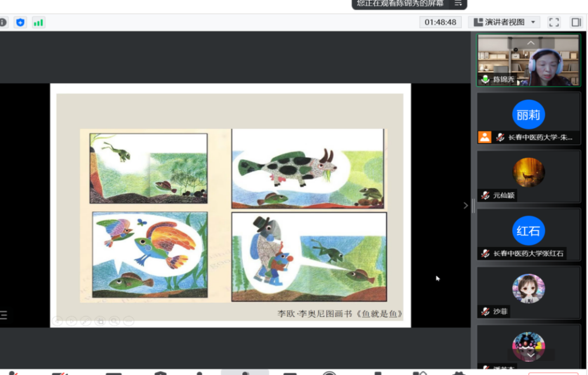
Task: Click the slide's magnifier zoom control
Action: point(114,321)
